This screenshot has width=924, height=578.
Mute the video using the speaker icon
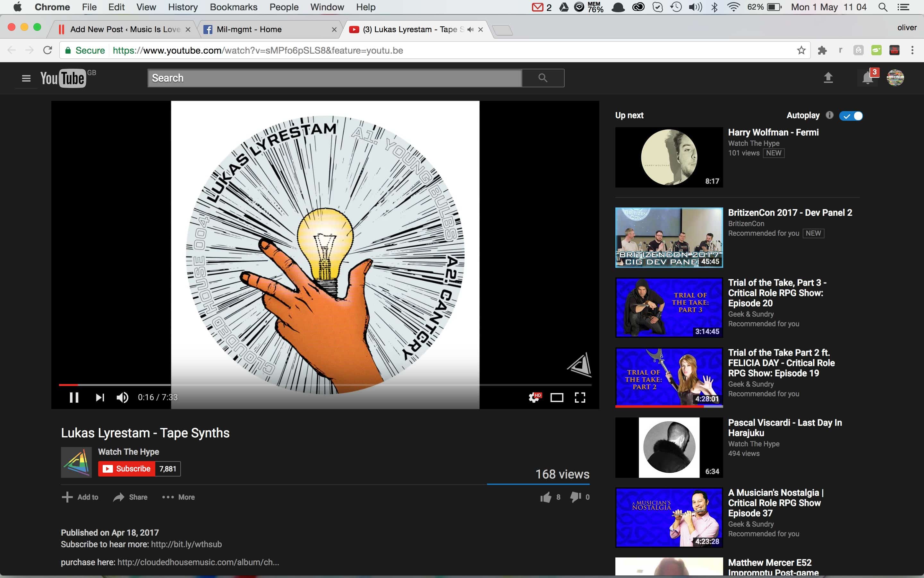tap(122, 398)
